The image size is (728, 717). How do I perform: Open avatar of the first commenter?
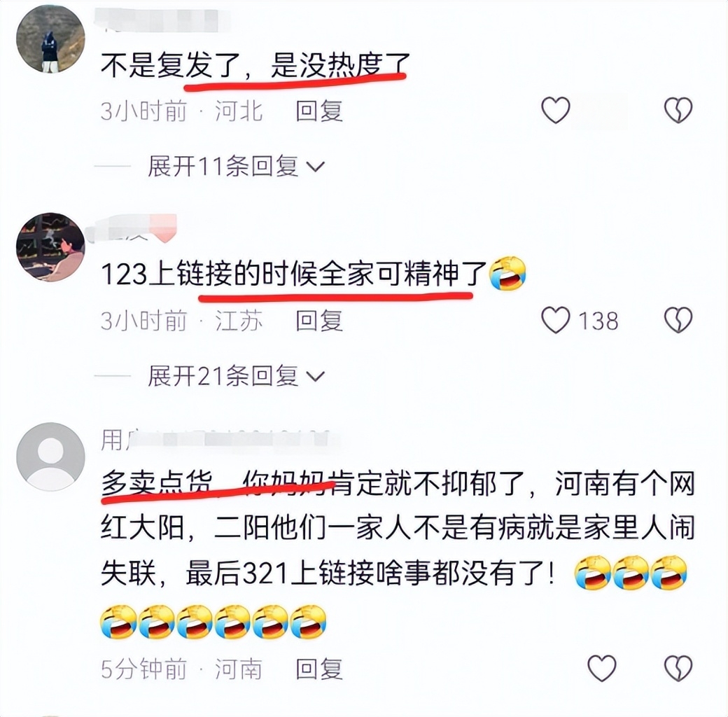pos(50,39)
